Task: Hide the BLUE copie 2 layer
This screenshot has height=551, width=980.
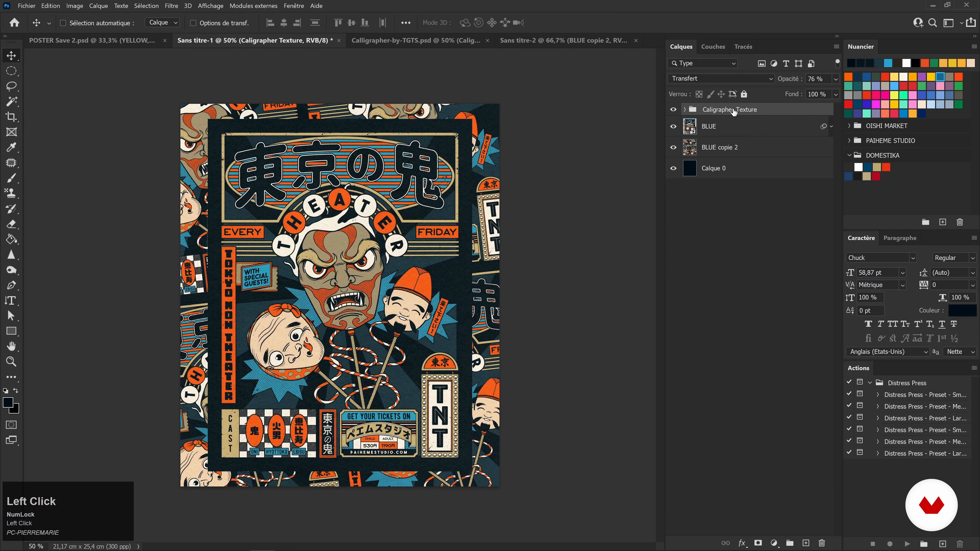Action: [x=673, y=147]
